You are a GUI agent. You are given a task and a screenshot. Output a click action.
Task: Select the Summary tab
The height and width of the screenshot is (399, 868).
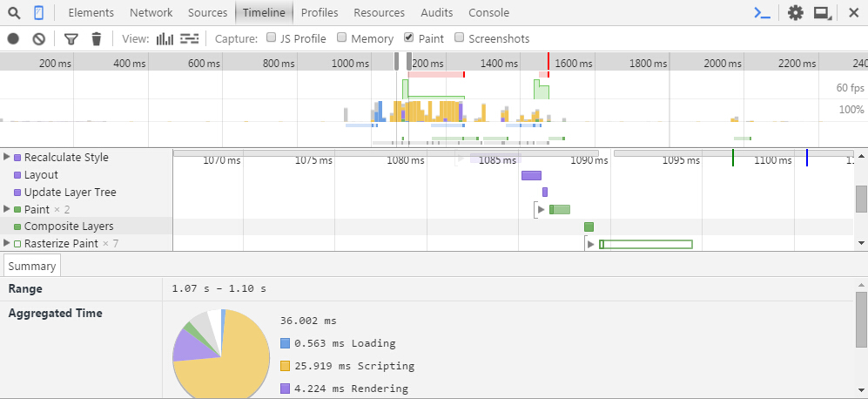(32, 267)
